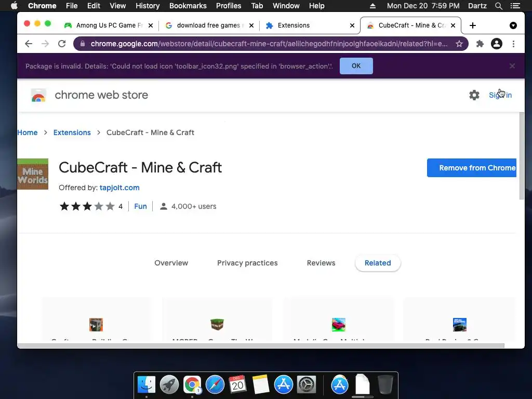Screen dimensions: 532x399
Task: Open Finder from the dock
Action: click(x=147, y=385)
